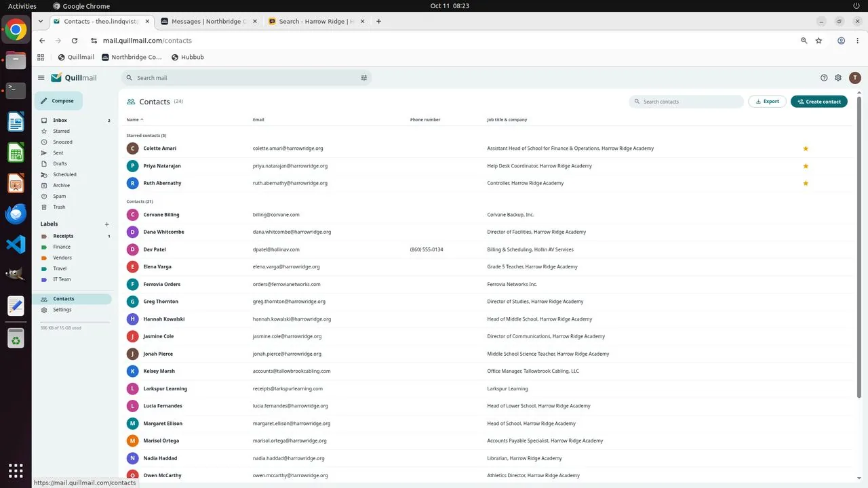Image resolution: width=868 pixels, height=488 pixels.
Task: Open search filter options icon in mail search
Action: [x=364, y=78]
